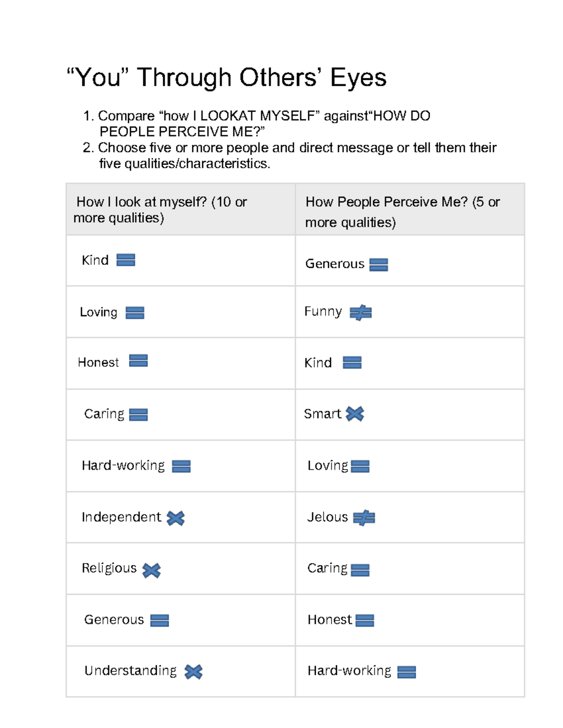This screenshot has height=728, width=563.
Task: Click the X mark beside Independent
Action: [x=175, y=518]
